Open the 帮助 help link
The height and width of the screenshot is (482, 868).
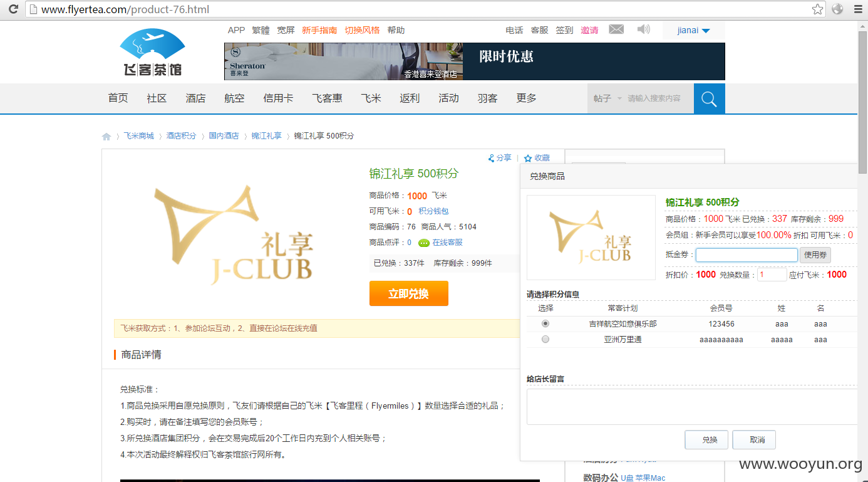coord(396,30)
